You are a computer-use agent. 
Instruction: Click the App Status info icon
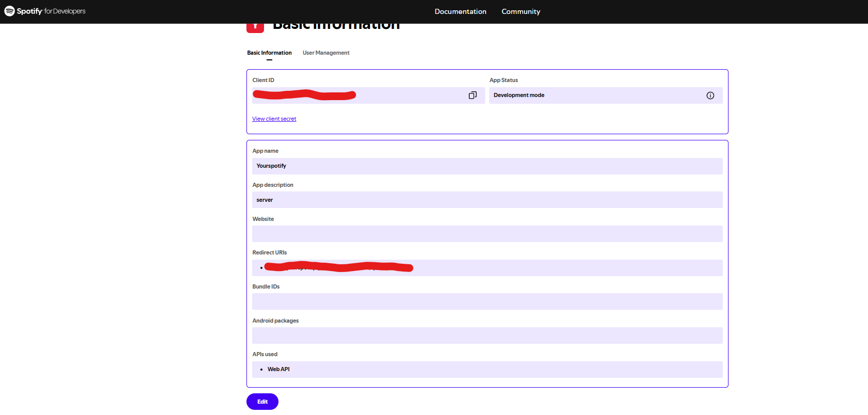tap(710, 95)
